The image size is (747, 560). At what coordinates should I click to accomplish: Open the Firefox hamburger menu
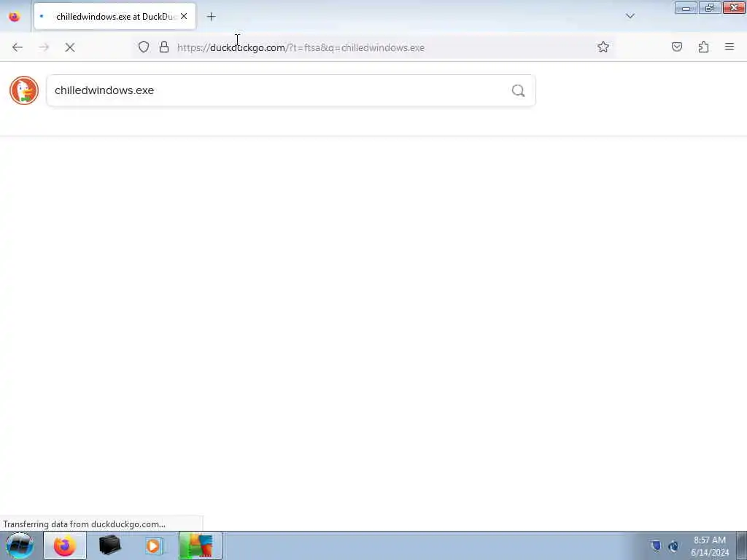point(729,47)
